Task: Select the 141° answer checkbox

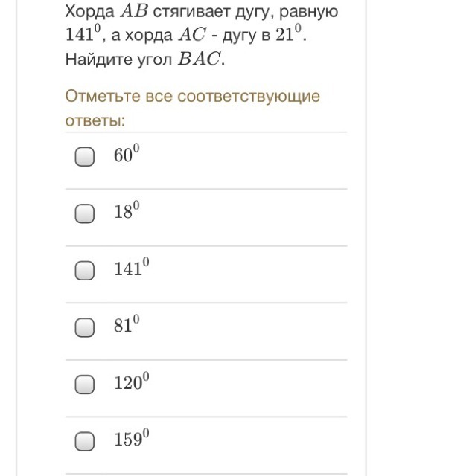Action: [x=86, y=271]
